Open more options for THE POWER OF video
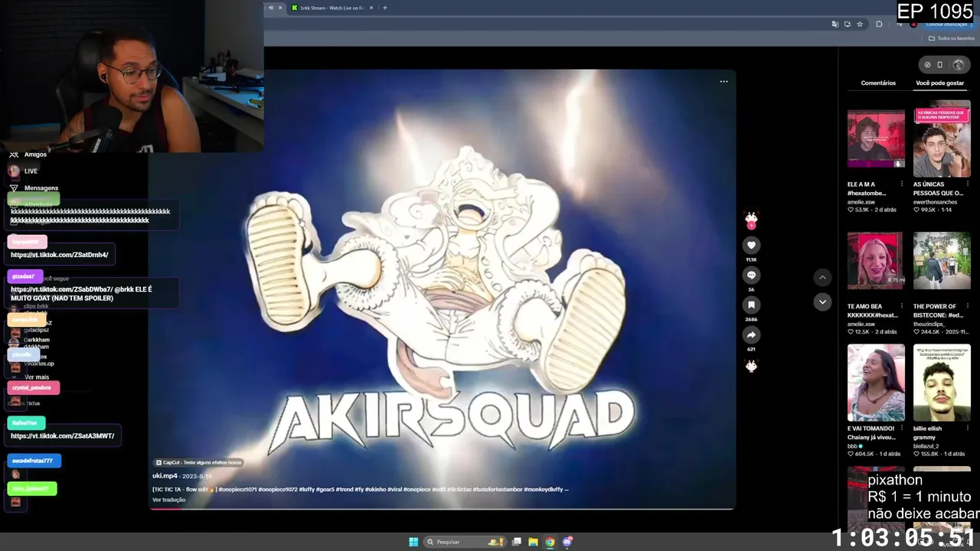980x551 pixels. coord(967,306)
